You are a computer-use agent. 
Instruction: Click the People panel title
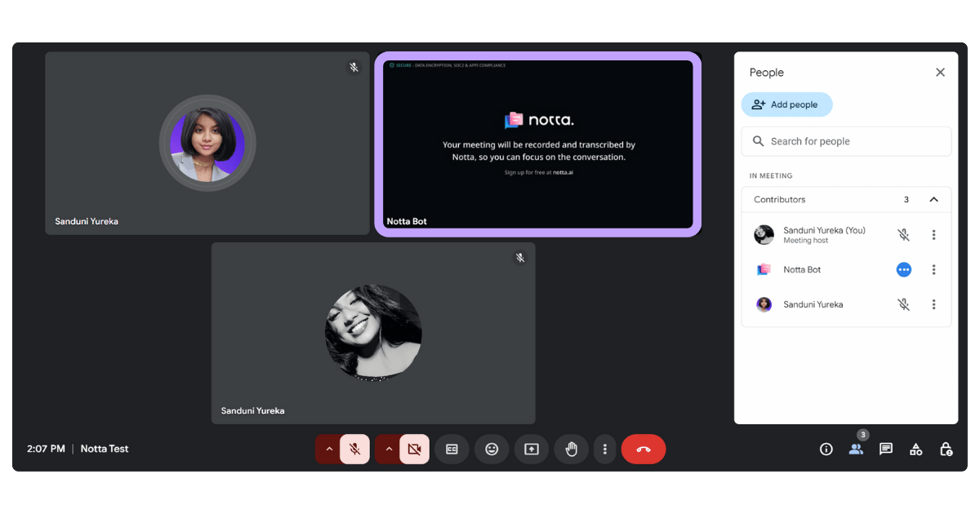pos(767,73)
